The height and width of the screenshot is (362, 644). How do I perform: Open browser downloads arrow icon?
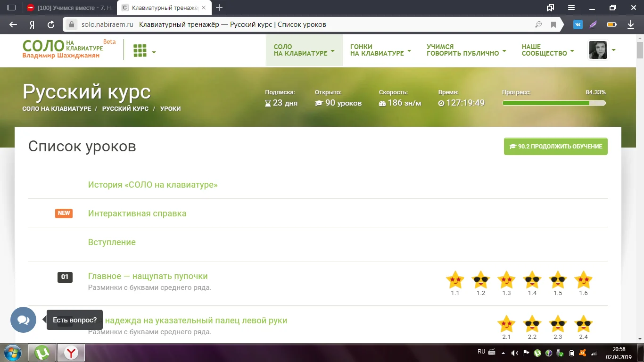631,25
